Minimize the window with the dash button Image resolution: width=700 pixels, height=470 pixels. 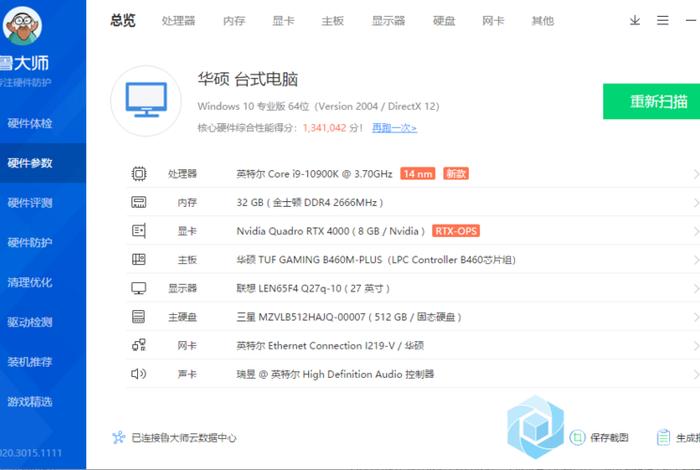[691, 21]
